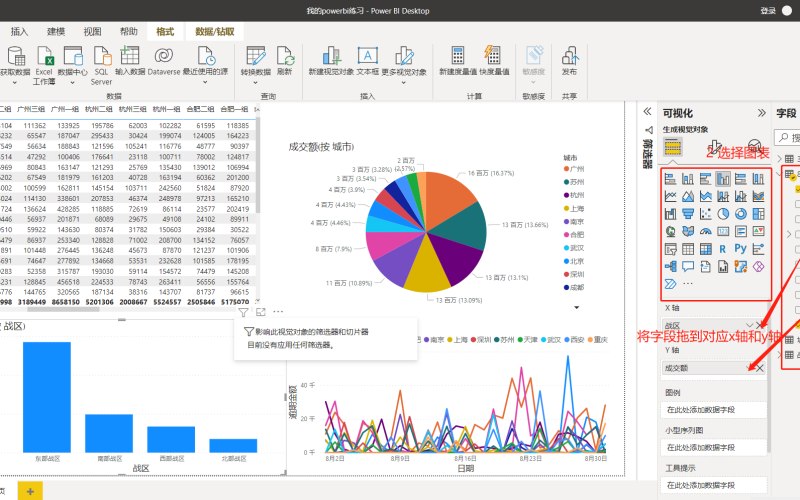
Task: Remove 成交额 field from Y axis
Action: (760, 368)
